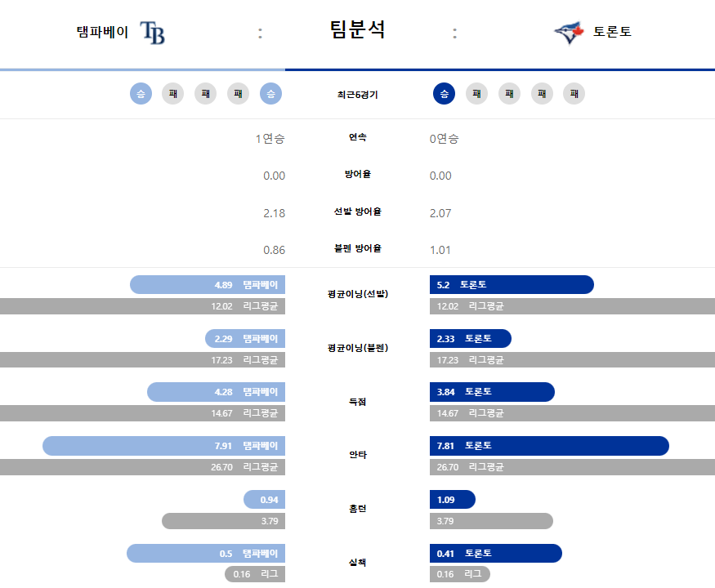The image size is (715, 588).
Task: Click Toronto's dark blue 승 result circle
Action: (x=445, y=93)
